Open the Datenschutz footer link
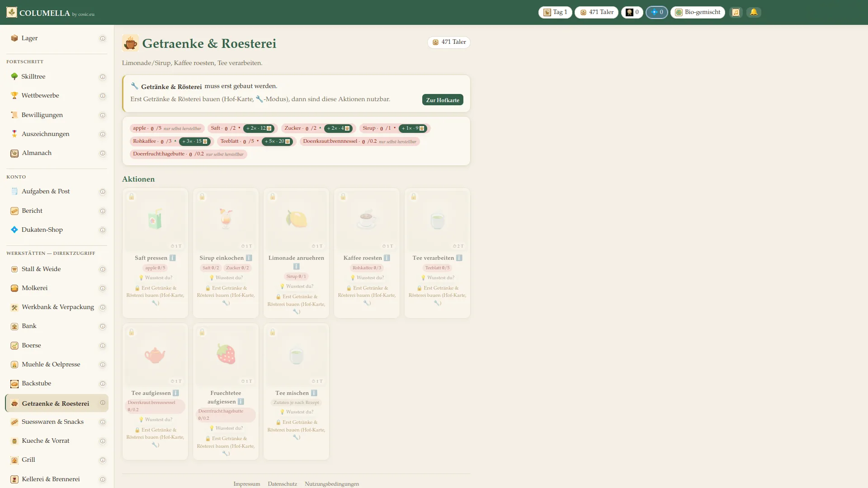The height and width of the screenshot is (488, 868). tap(283, 484)
